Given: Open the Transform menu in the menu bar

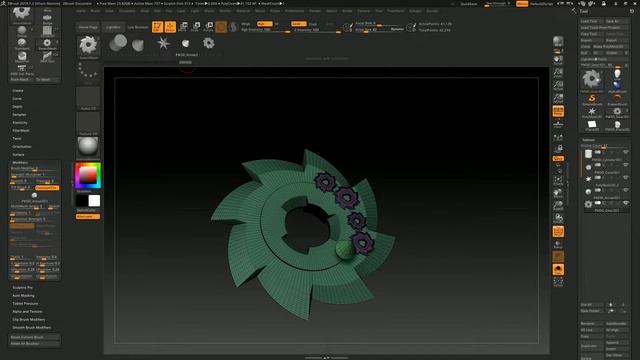Looking at the screenshot, I should point(396,11).
